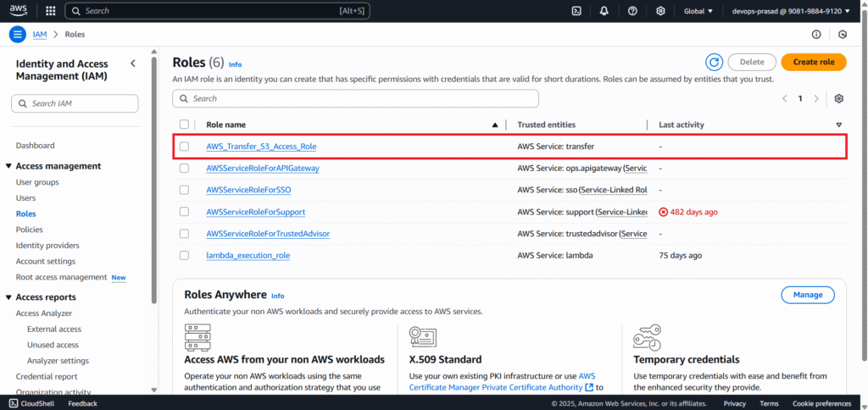Open the Global region dropdown
The width and height of the screenshot is (868, 410).
pos(698,11)
